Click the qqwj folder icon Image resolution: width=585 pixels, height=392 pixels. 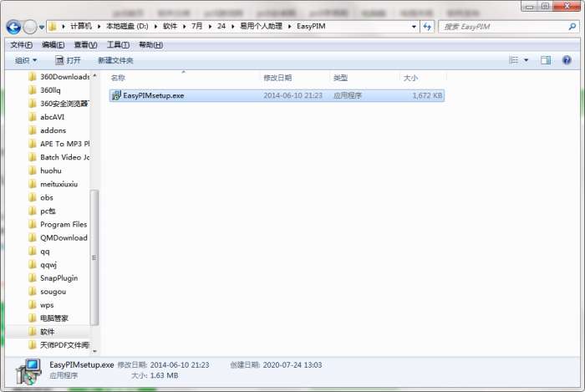tap(33, 264)
